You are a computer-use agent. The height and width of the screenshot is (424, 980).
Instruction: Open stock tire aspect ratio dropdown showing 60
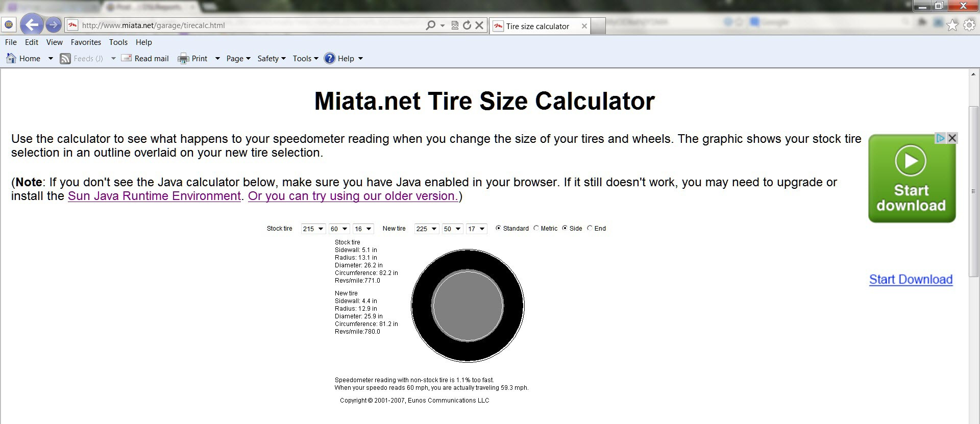339,229
